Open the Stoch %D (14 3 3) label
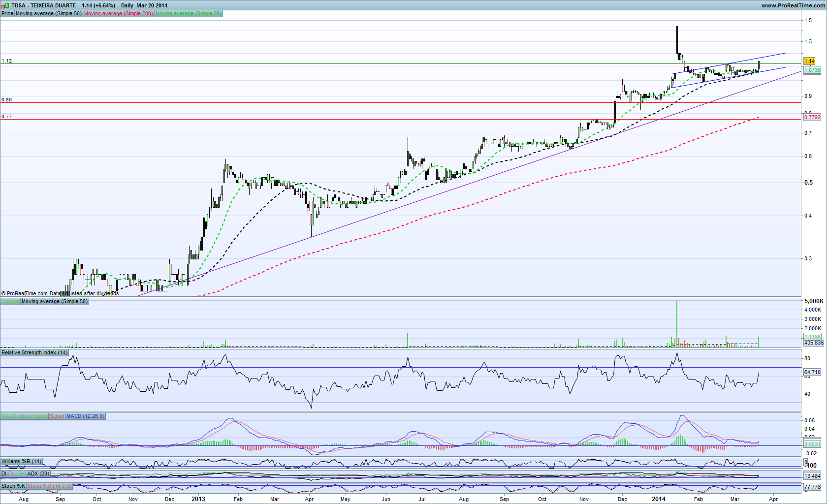The width and height of the screenshot is (827, 504). [49, 486]
